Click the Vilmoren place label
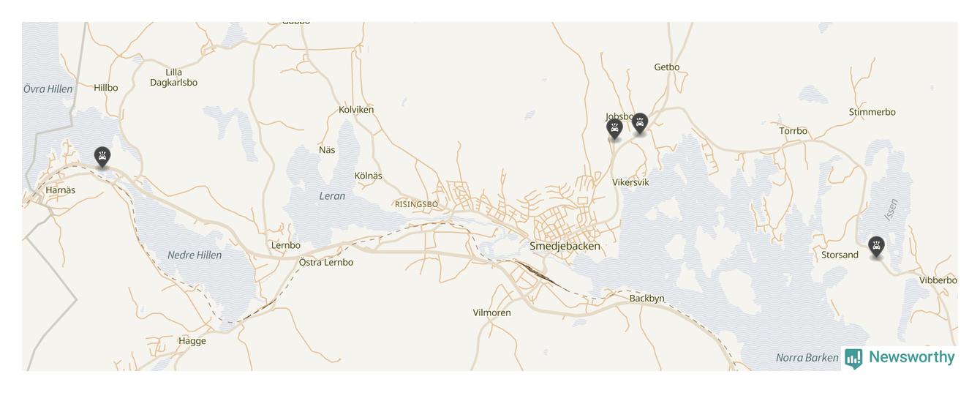 pos(491,312)
